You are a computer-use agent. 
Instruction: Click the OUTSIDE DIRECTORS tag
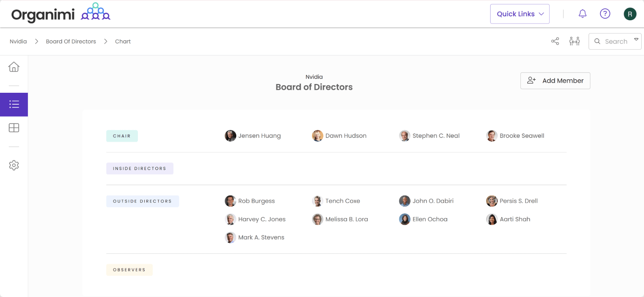point(142,201)
